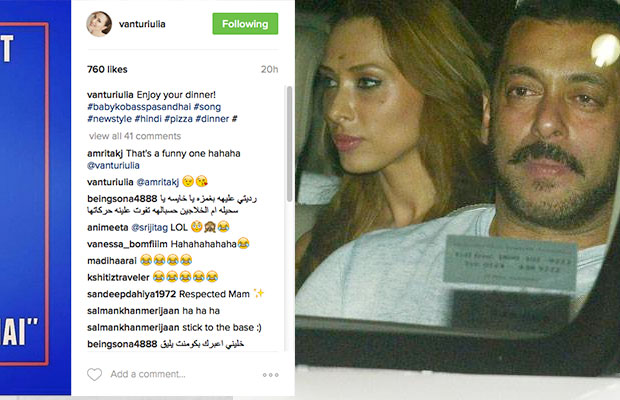This screenshot has height=400, width=620.
Task: Open the vanturiulia username in header
Action: [142, 24]
